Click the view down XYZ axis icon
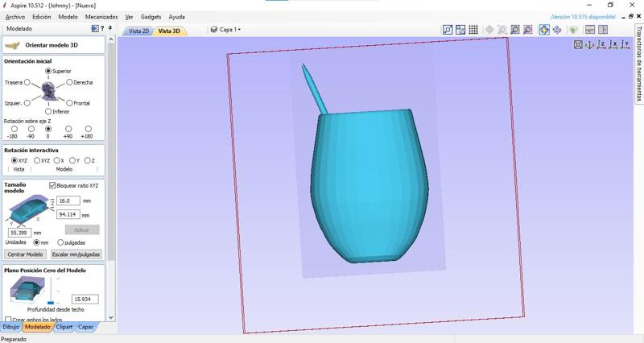This screenshot has height=343, width=644. pyautogui.click(x=590, y=44)
